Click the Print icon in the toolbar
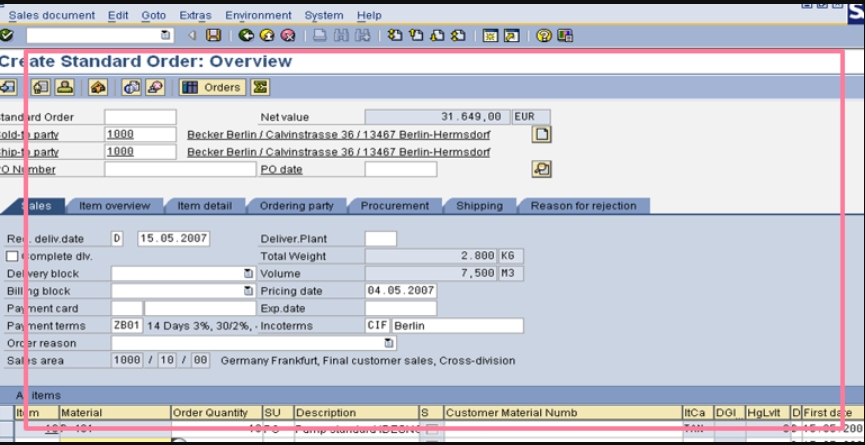This screenshot has height=445, width=865. click(x=319, y=35)
